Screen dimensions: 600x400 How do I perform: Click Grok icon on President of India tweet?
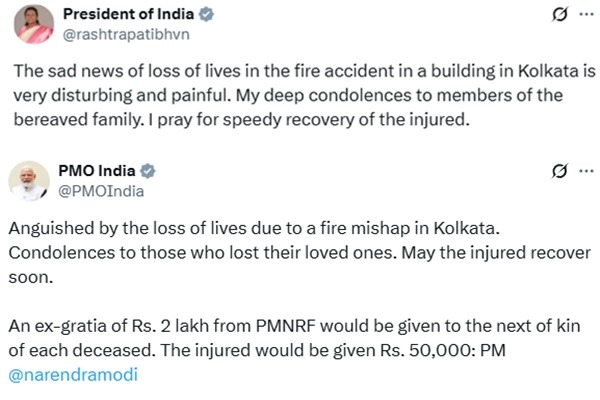click(x=559, y=15)
